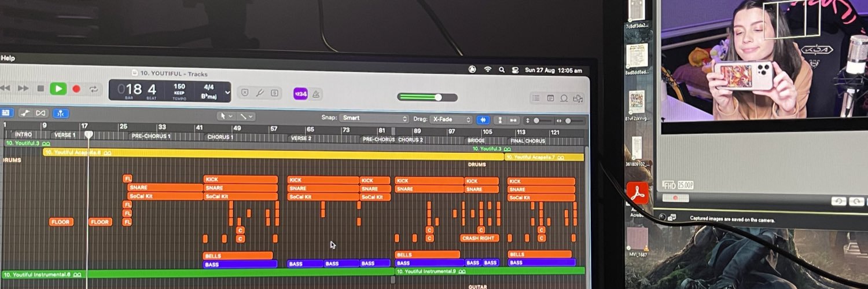Open the Help menu
868x289 pixels.
[x=8, y=58]
